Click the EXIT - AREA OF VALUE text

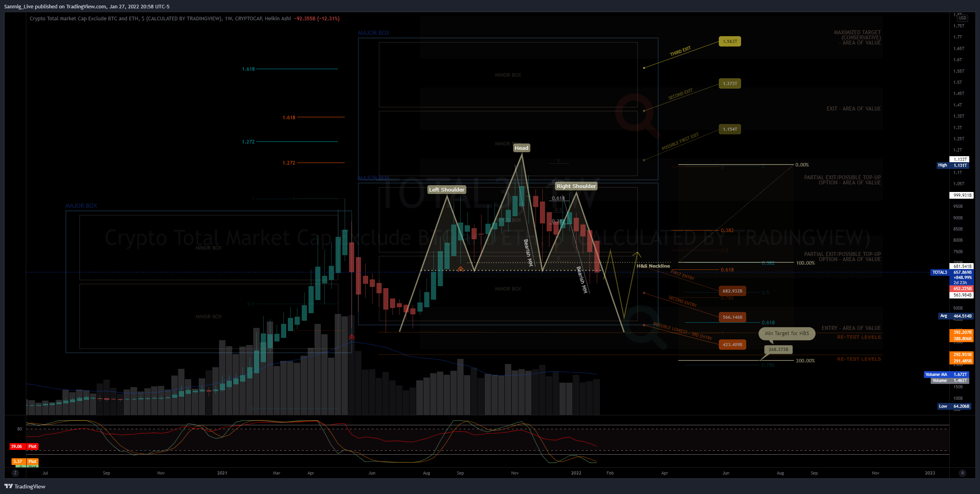click(854, 108)
